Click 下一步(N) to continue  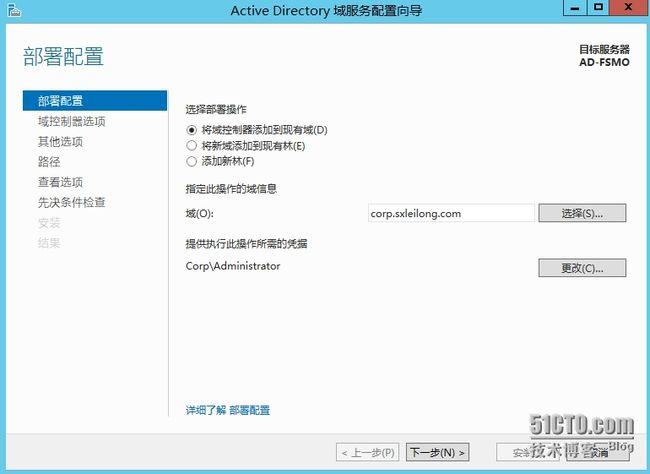pos(437,452)
